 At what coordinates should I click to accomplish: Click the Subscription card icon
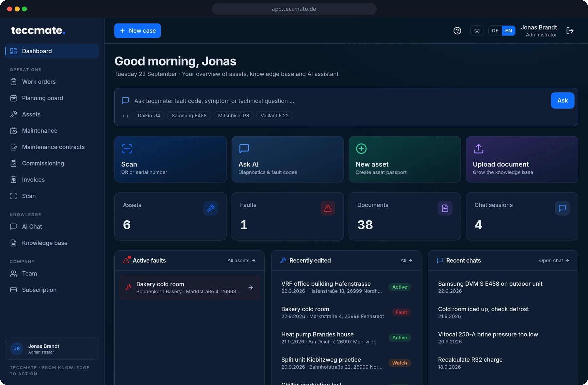[13, 290]
